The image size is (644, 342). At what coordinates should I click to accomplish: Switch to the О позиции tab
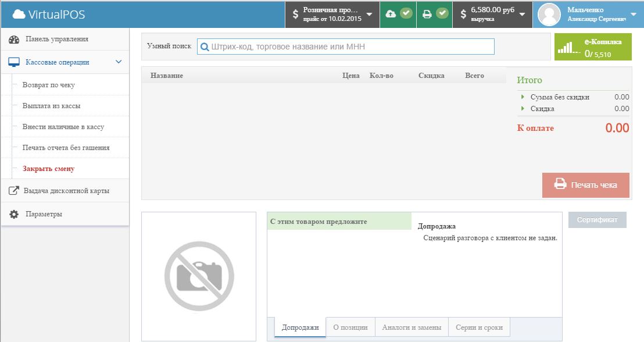coord(351,326)
